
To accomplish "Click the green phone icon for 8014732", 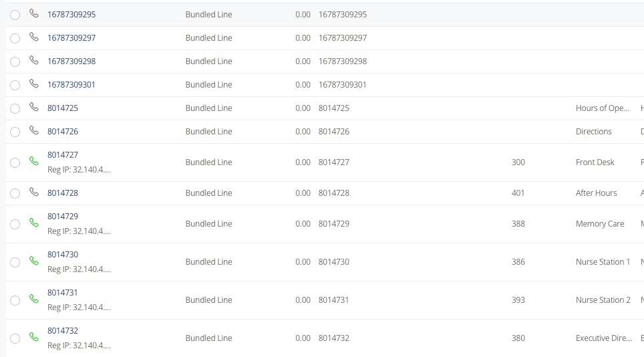I will point(34,338).
